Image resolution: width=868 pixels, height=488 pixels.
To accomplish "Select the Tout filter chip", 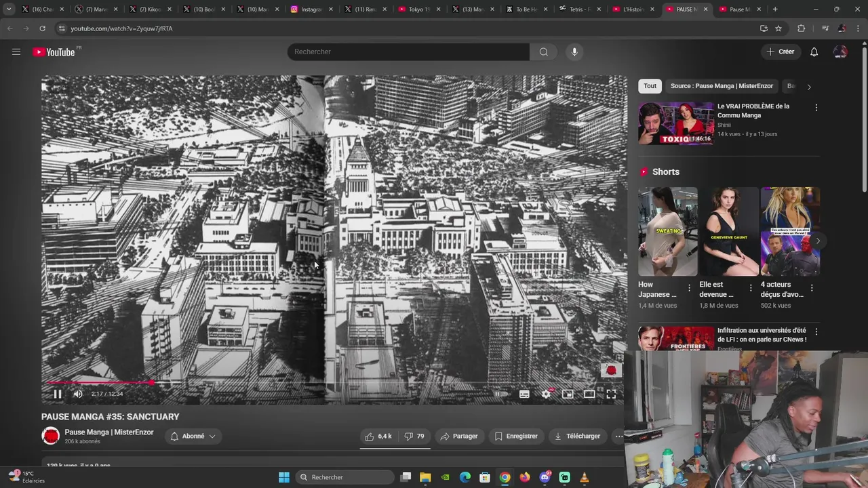I will 650,86.
